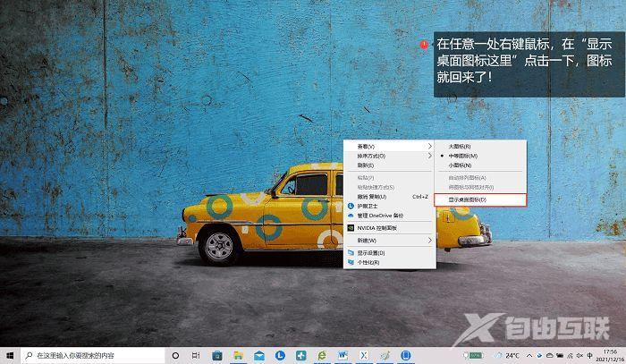The height and width of the screenshot is (364, 626).
Task: Click the taskbar search input box
Action: coord(93,355)
